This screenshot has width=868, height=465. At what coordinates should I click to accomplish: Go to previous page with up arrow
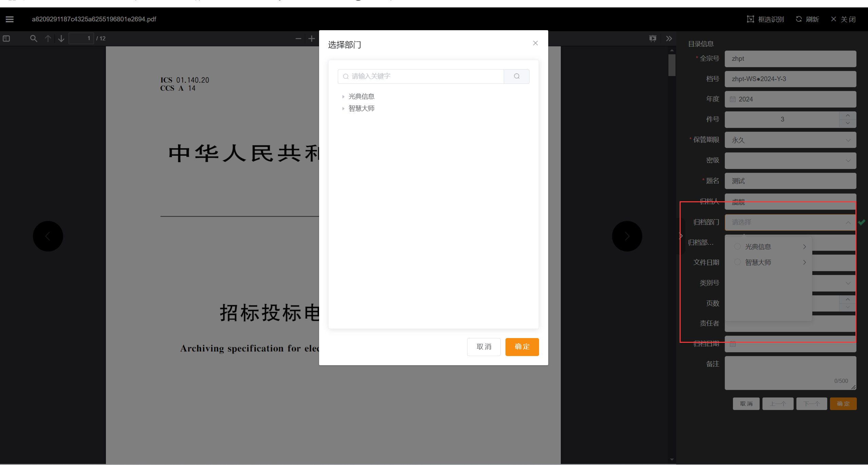click(x=48, y=38)
